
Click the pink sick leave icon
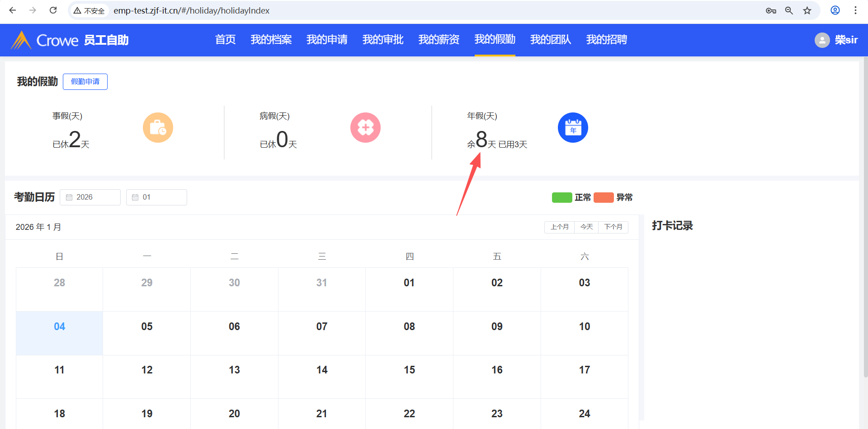(x=365, y=127)
